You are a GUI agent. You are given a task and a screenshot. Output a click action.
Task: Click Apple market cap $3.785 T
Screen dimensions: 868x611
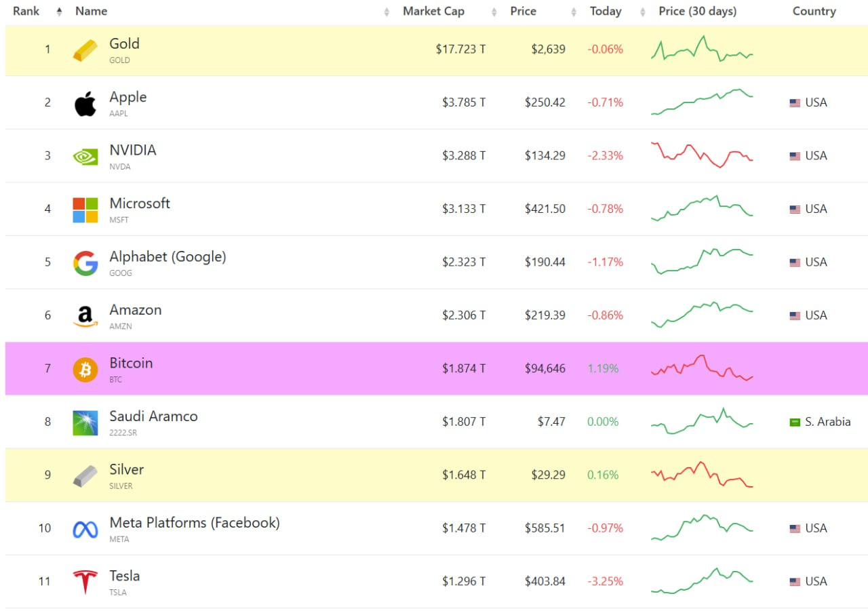click(x=464, y=102)
